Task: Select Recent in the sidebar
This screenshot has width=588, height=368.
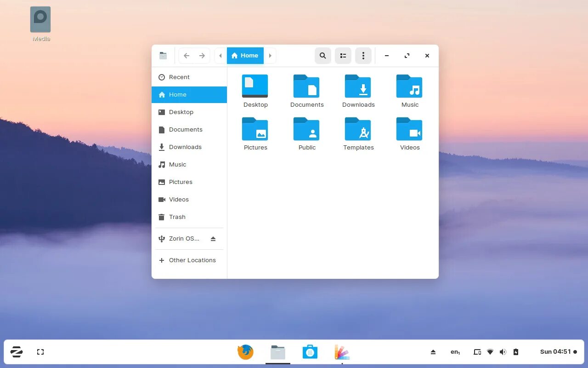Action: (189, 77)
